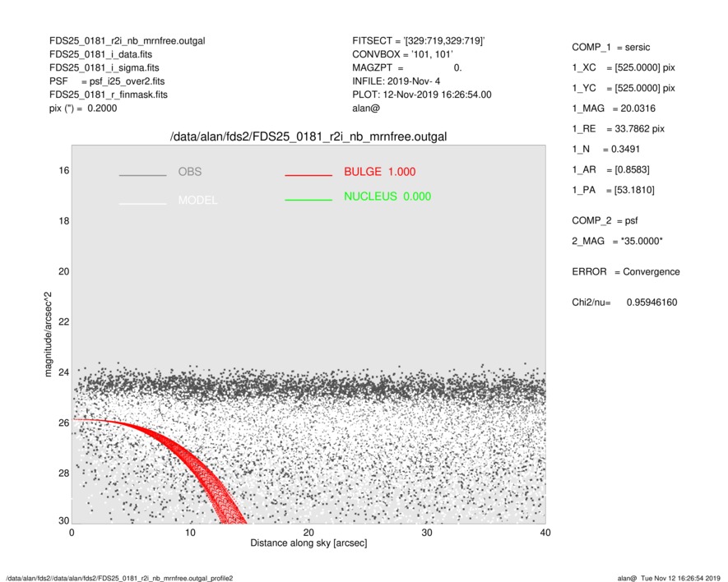Click the ERROR = Convergence text
Viewport: 728px width, 582px height.
625,272
